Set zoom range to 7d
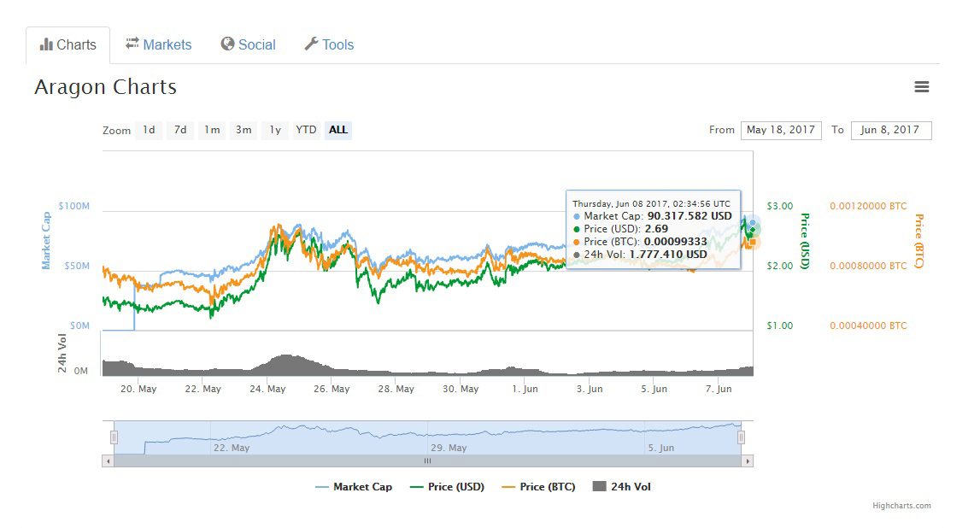 tap(180, 130)
